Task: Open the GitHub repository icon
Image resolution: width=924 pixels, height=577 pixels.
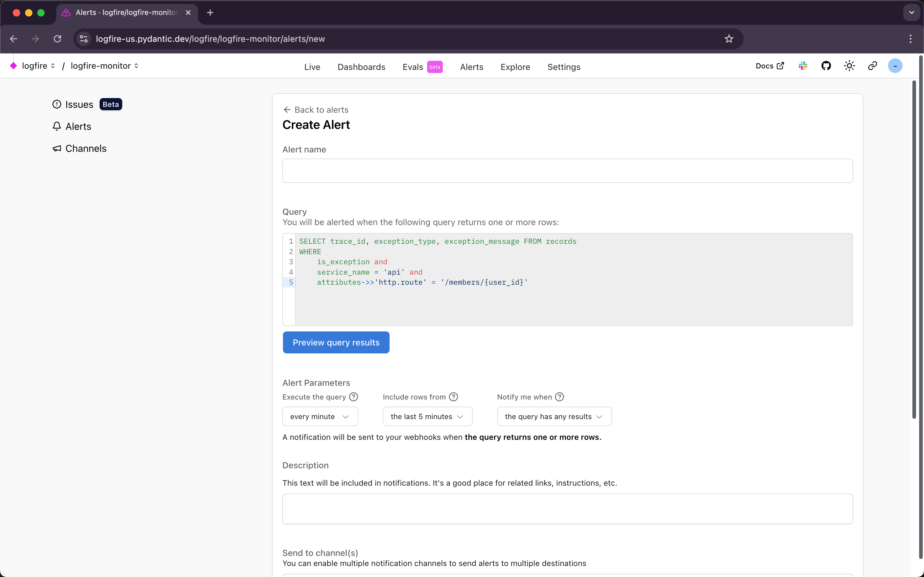Action: coord(826,66)
